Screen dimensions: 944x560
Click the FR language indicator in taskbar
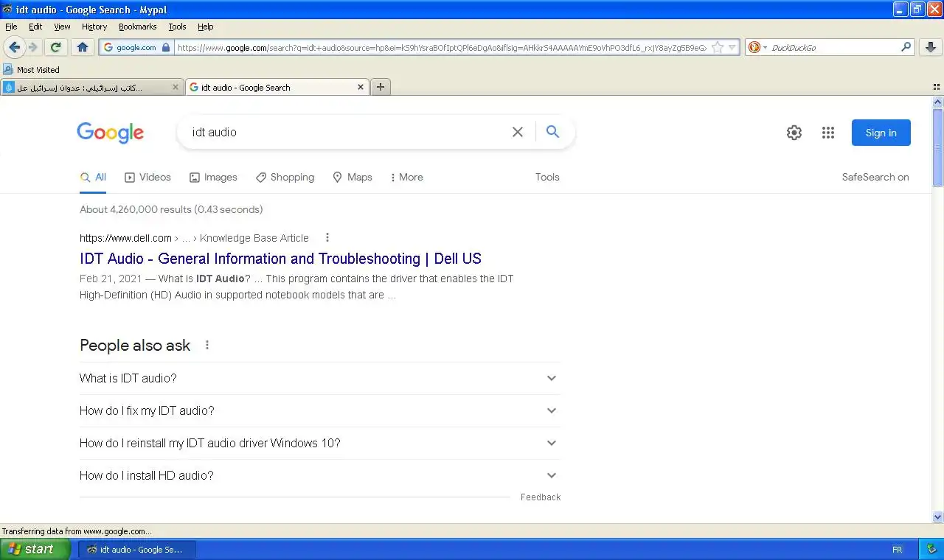(897, 550)
